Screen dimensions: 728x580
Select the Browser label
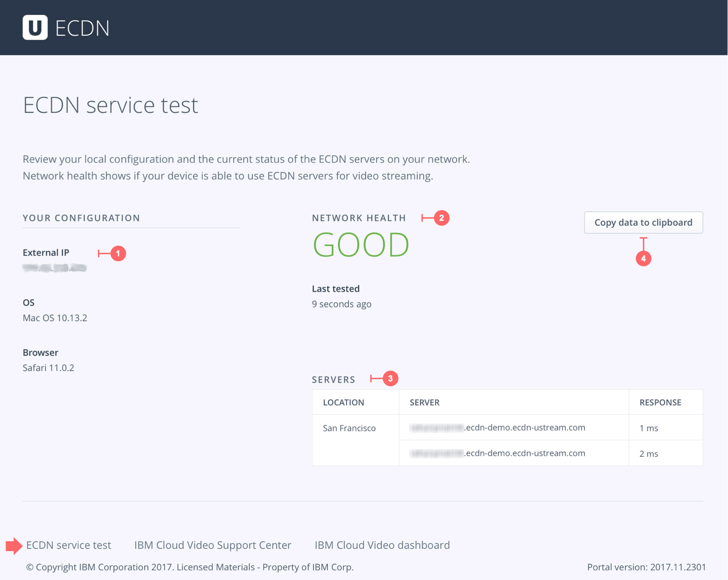pos(40,353)
